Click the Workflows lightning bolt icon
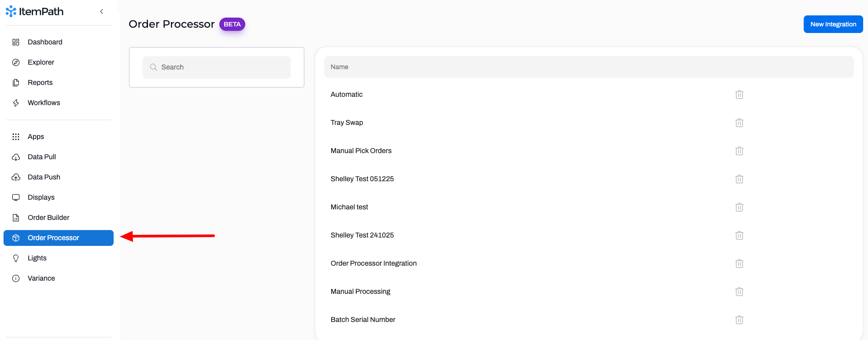 click(16, 103)
